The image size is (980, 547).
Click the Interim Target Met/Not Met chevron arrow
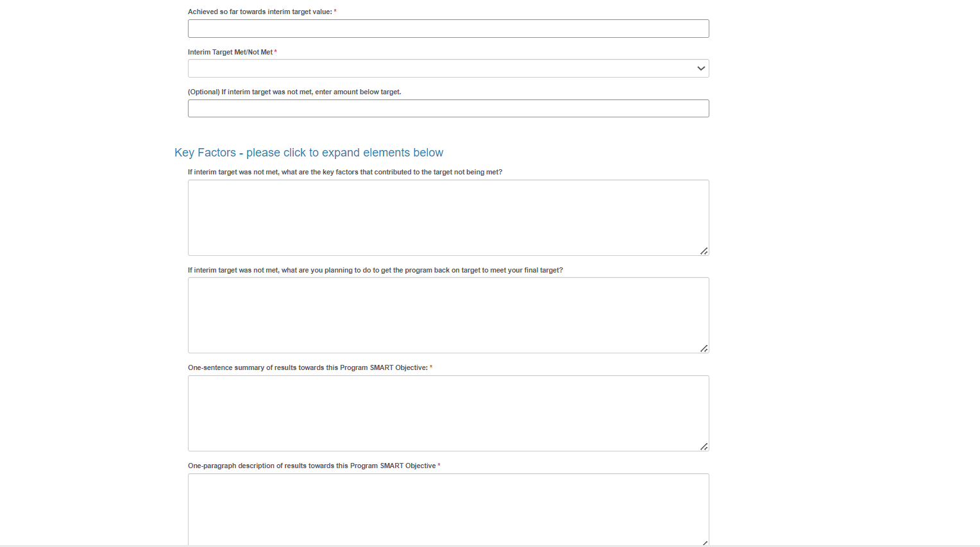[x=700, y=69]
